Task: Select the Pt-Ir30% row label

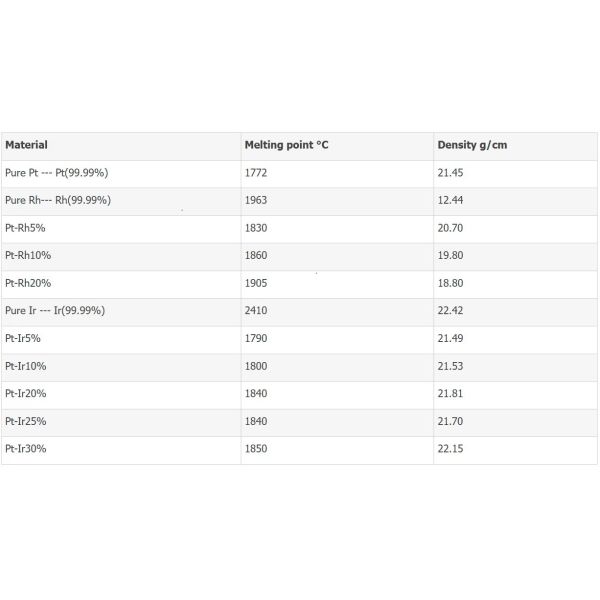Action: 26,449
